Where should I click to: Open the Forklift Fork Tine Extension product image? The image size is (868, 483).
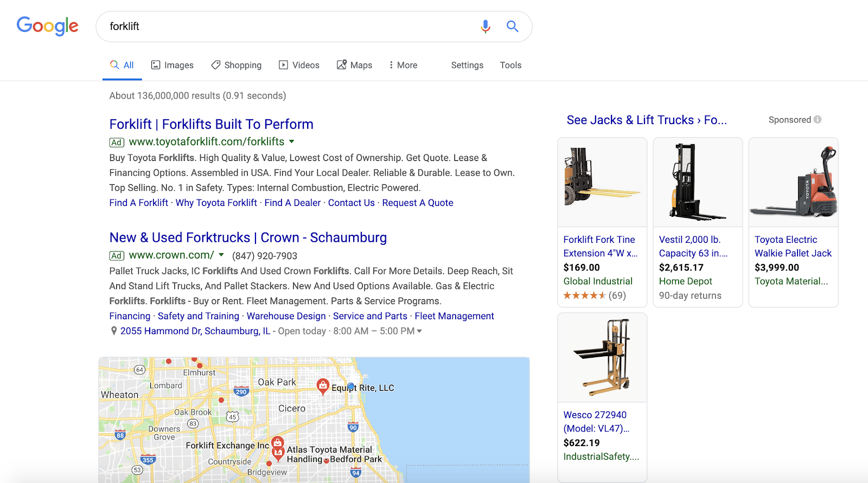pyautogui.click(x=602, y=182)
